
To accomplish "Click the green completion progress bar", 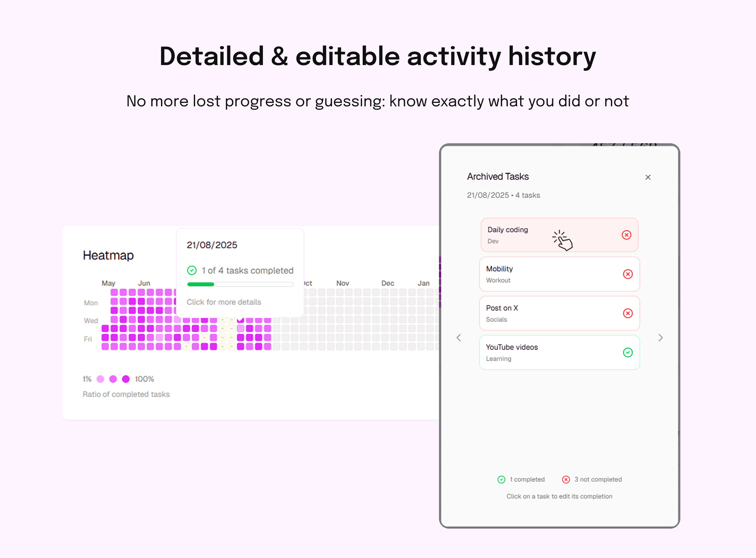I will tap(200, 284).
